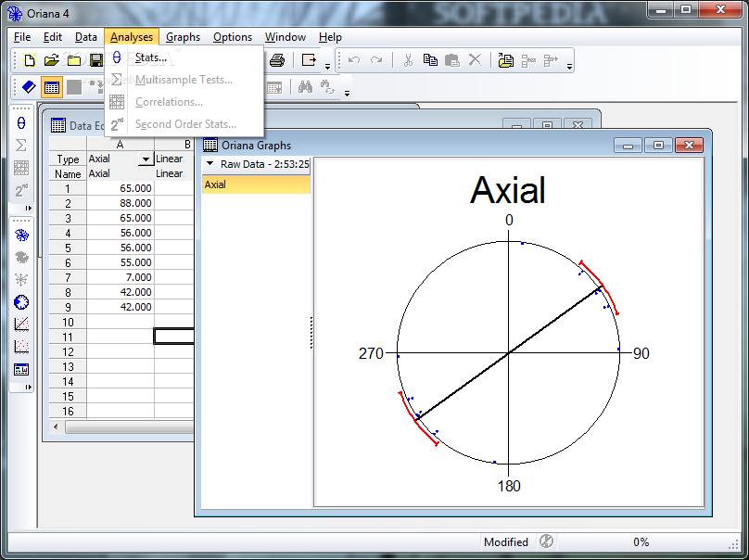Viewport: 749px width, 560px height.
Task: Maximize the Oriana Graphs window
Action: (658, 146)
